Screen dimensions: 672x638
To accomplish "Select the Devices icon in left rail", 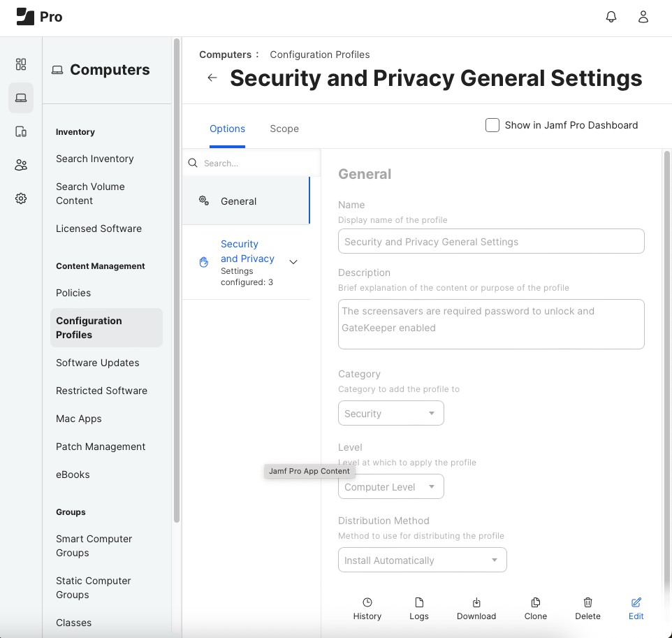I will [21, 131].
